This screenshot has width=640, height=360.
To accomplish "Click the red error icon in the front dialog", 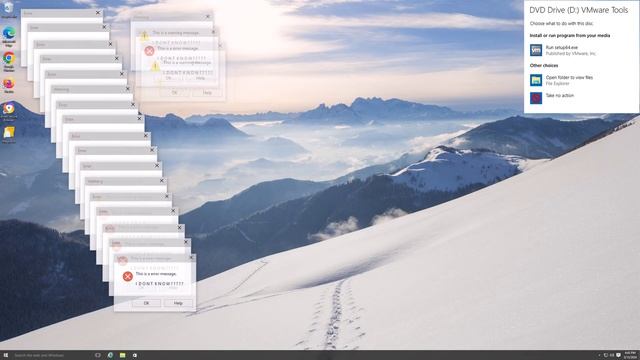I will 127,276.
